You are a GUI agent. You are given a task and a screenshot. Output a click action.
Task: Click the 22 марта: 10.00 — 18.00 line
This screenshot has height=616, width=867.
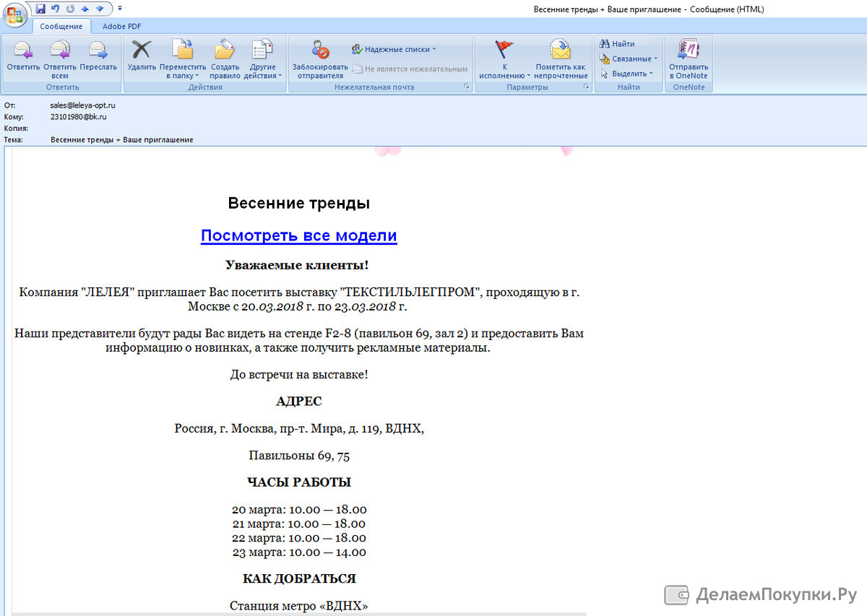click(299, 538)
